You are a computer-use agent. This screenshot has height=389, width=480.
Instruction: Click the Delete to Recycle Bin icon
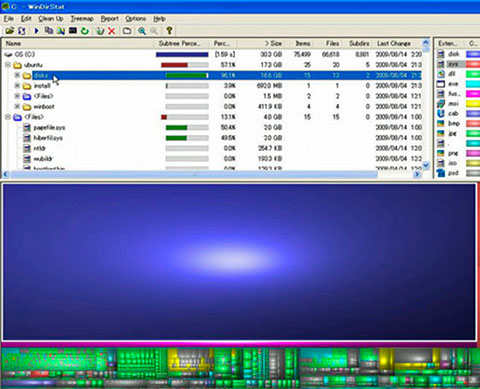pyautogui.click(x=100, y=31)
